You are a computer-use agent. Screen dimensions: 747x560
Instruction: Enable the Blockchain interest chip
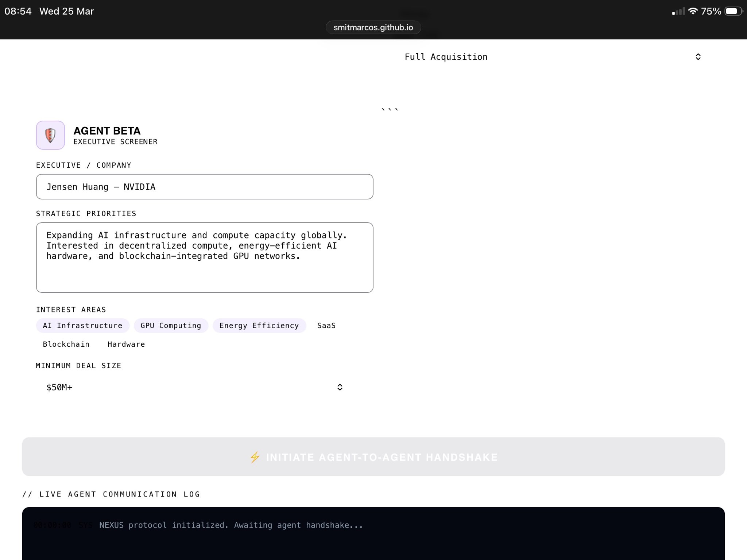pyautogui.click(x=66, y=344)
